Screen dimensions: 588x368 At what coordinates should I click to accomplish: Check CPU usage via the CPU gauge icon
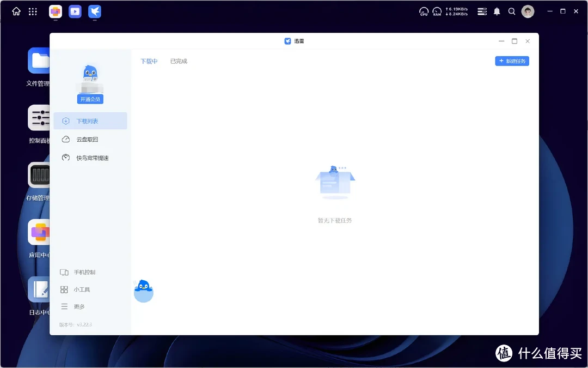[x=424, y=11]
